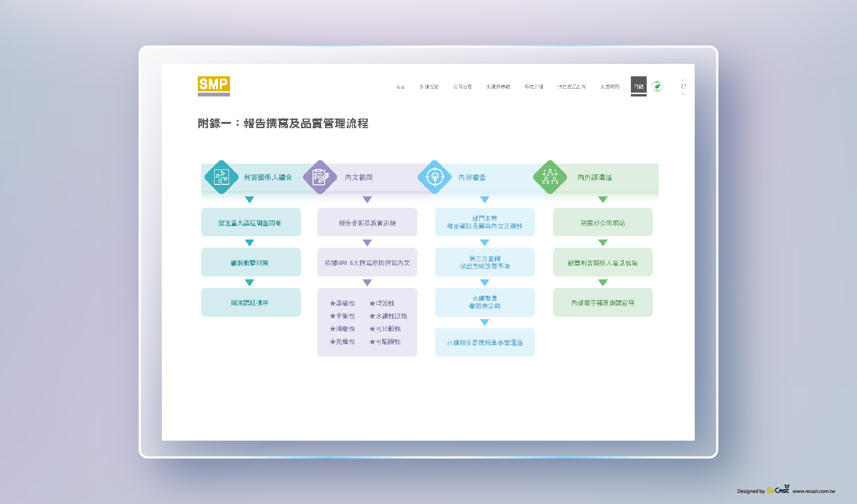Viewport: 857px width, 504px height.
Task: Click the 關注議題排序 box
Action: pos(251,302)
